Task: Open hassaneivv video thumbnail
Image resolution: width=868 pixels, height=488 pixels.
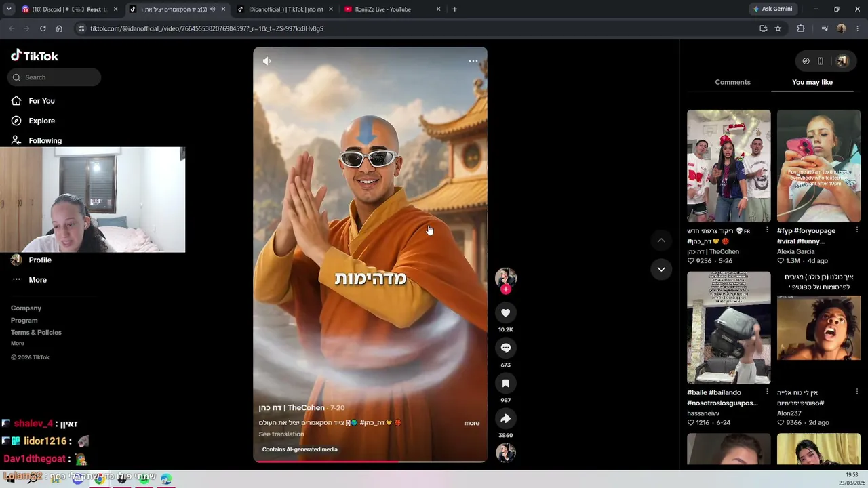Action: (729, 328)
